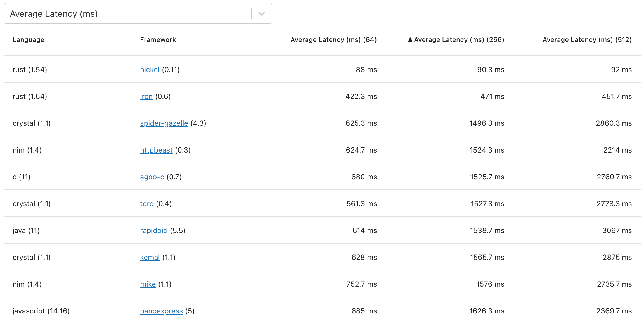644x319 pixels.
Task: Open the iron framework link
Action: pyautogui.click(x=146, y=96)
